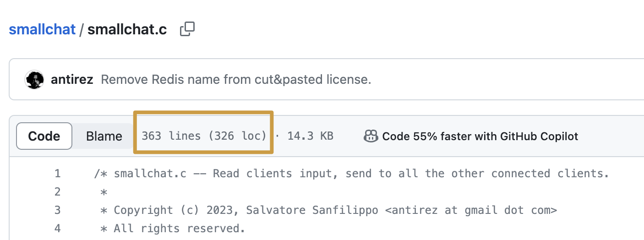Viewport: 644px width, 240px height.
Task: Open the antirez username link
Action: click(x=72, y=80)
